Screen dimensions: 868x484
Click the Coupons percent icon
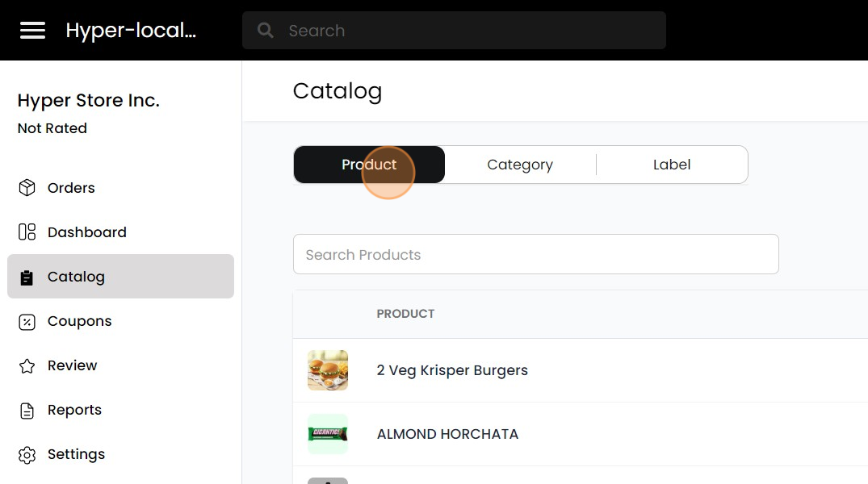tap(27, 320)
